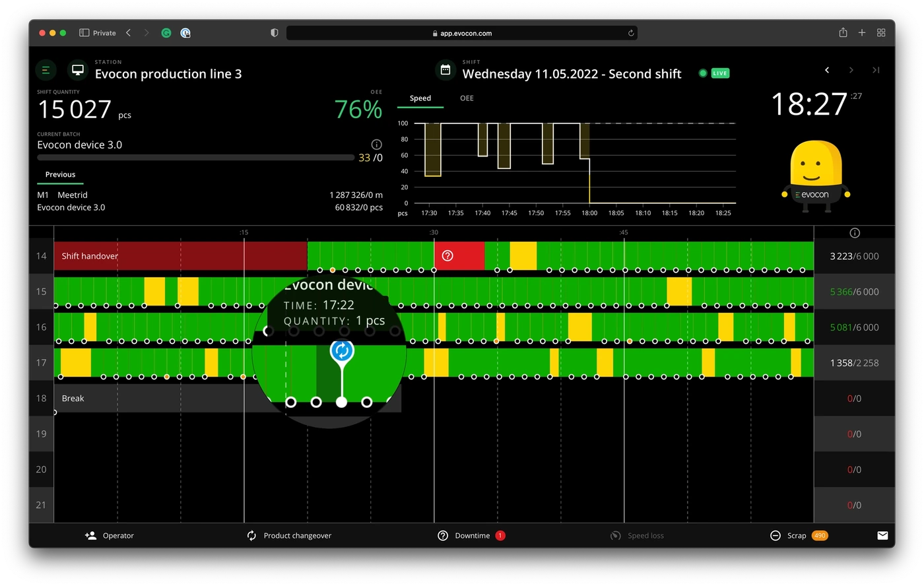
Task: Click the Product changeover arrows icon
Action: point(251,536)
